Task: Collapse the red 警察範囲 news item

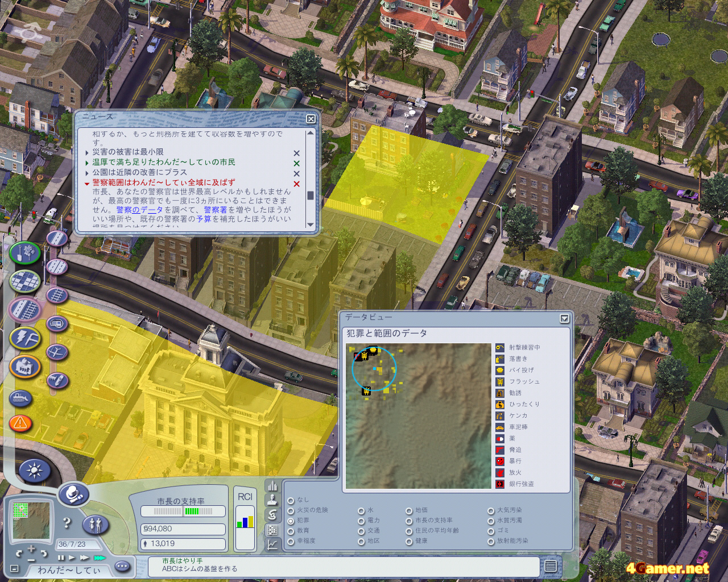Action: [87, 183]
